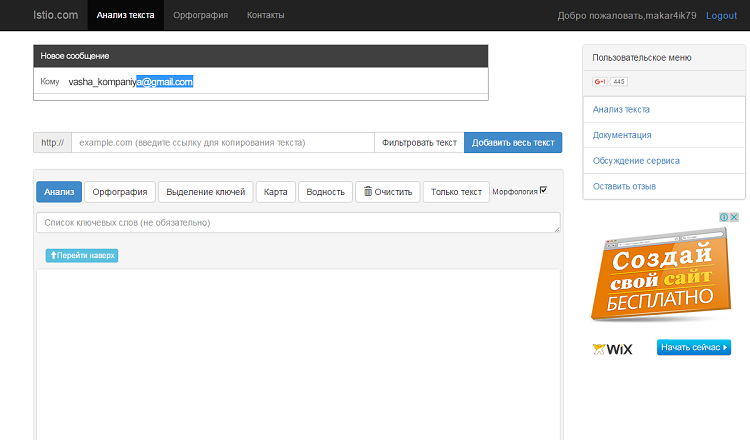This screenshot has width=750, height=440.
Task: Click the Logout link
Action: [721, 16]
